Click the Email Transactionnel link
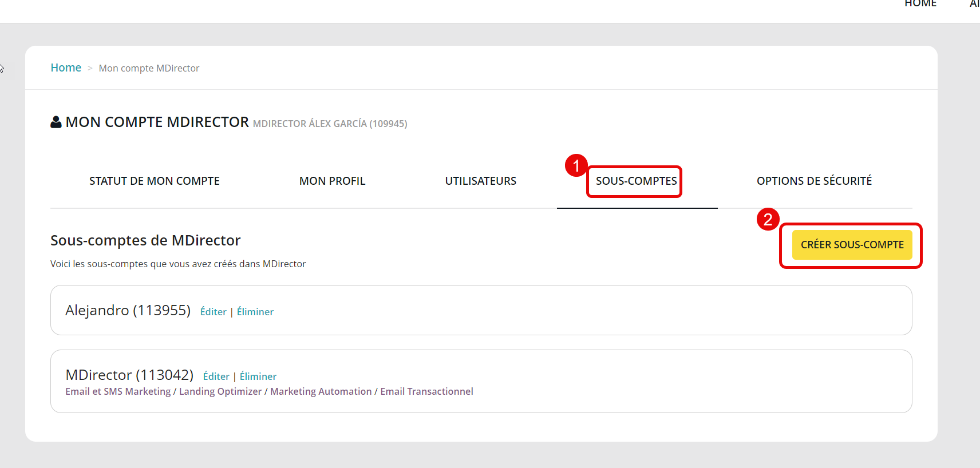 426,391
